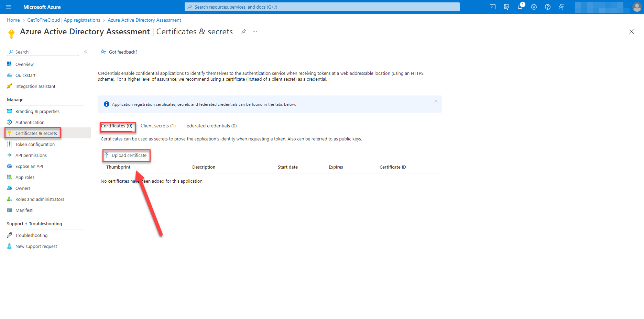Screen dimensions: 644x319
Task: Go to Home breadcrumb
Action: [13, 20]
